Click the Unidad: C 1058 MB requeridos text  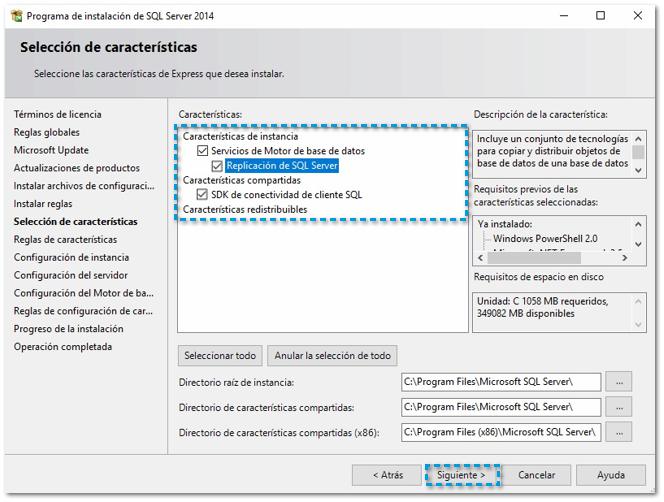click(x=542, y=301)
